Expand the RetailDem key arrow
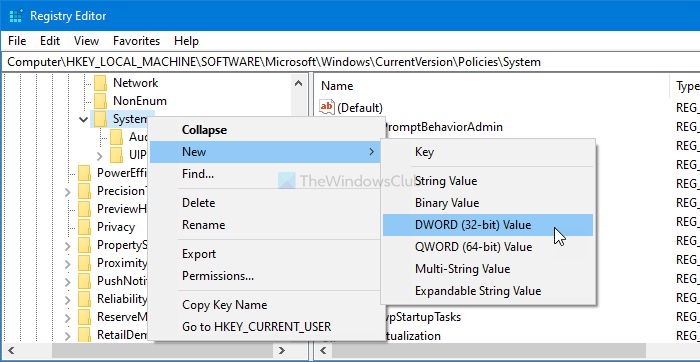Image resolution: width=700 pixels, height=362 pixels. pyautogui.click(x=67, y=335)
